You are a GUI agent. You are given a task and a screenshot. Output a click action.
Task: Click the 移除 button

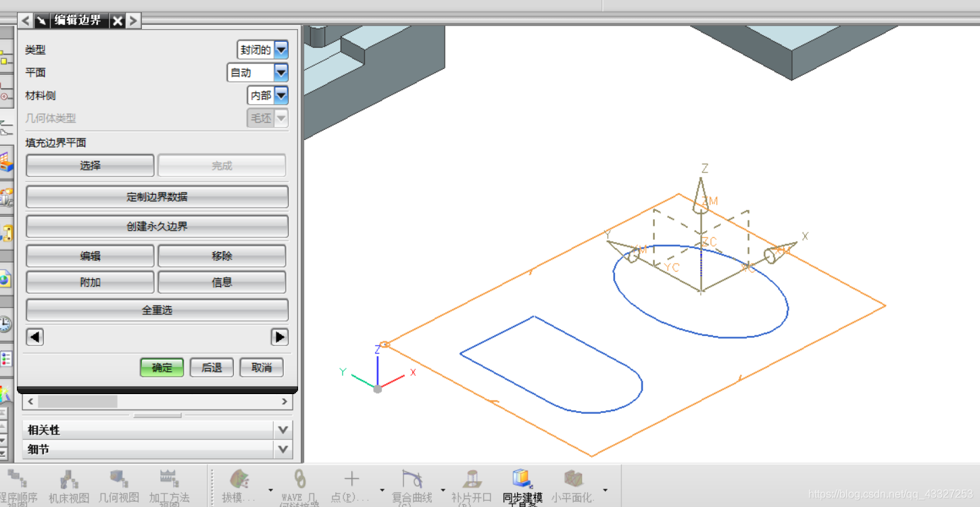click(222, 256)
